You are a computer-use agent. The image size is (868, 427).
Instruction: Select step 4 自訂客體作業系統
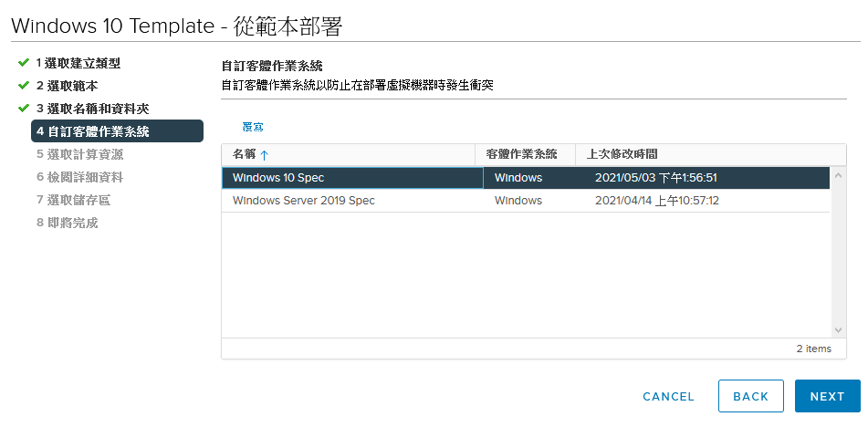tap(118, 131)
